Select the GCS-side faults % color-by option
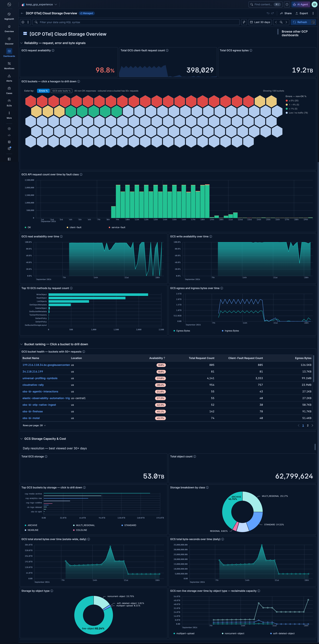Viewport: 319px width, 644px height. click(61, 91)
